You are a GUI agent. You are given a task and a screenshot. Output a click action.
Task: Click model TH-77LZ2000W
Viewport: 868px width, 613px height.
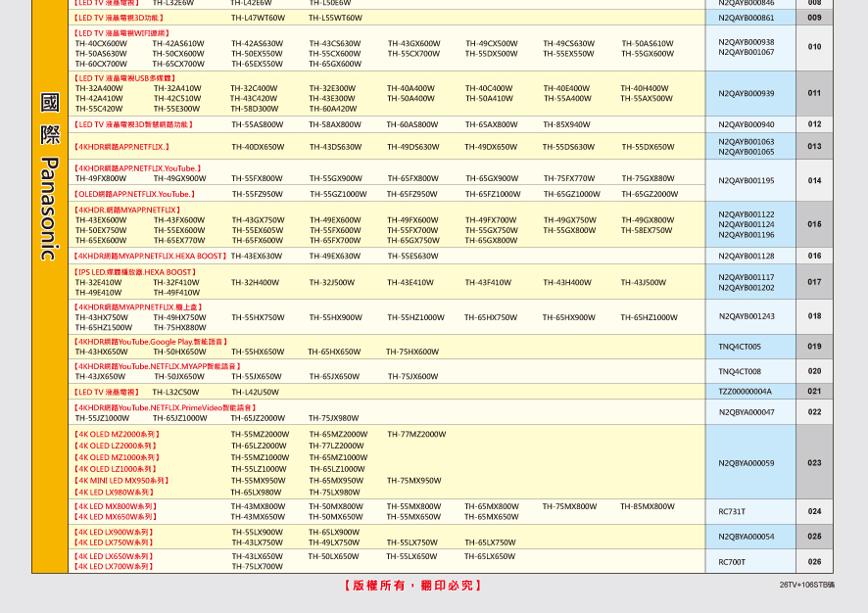point(337,446)
